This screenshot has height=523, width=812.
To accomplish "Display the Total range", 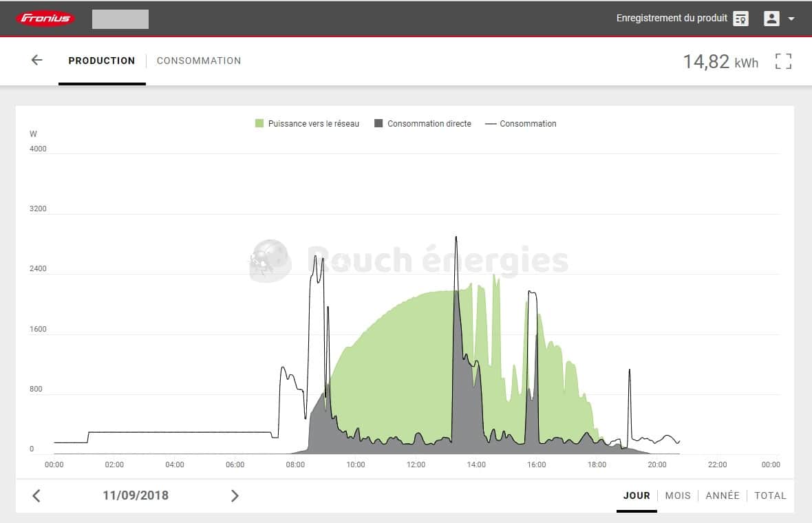I will [770, 495].
